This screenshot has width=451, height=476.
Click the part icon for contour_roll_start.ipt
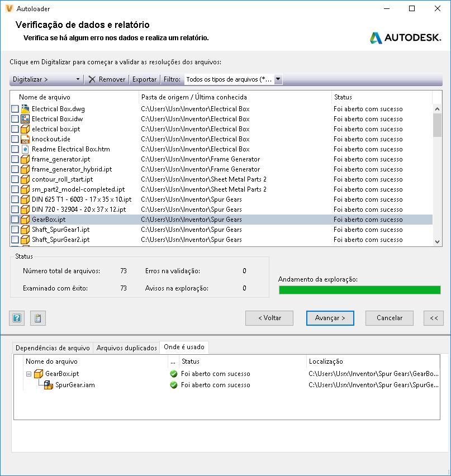pos(25,179)
